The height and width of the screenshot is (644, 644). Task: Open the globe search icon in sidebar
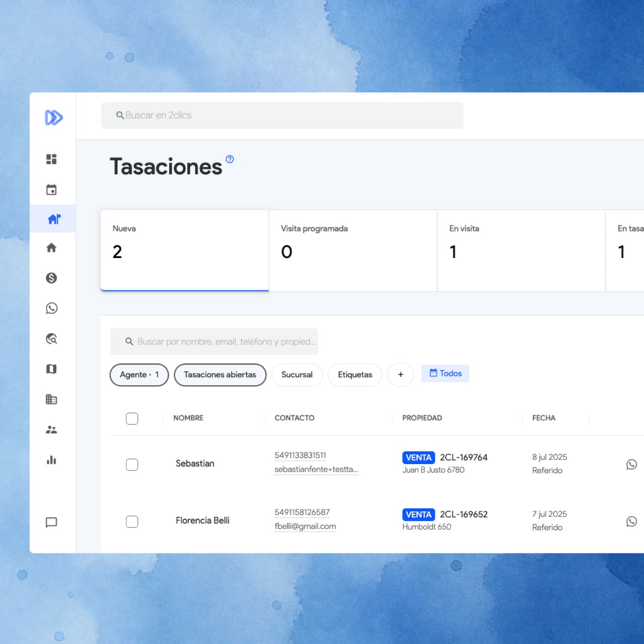coord(52,339)
